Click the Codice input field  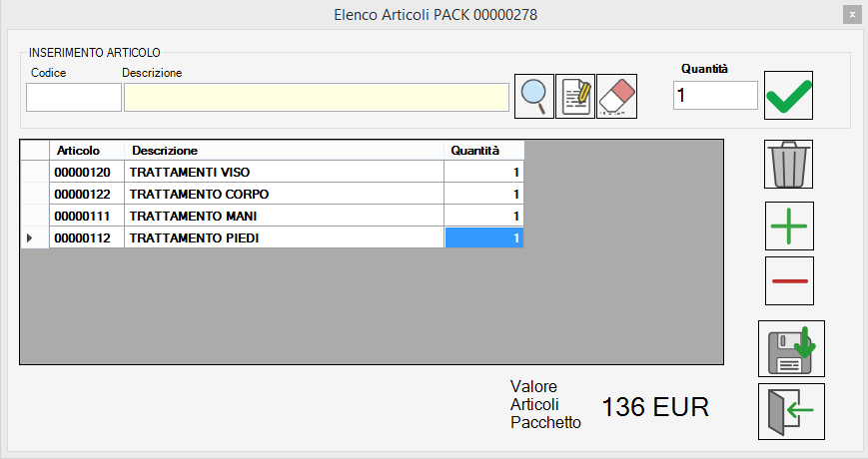(73, 97)
